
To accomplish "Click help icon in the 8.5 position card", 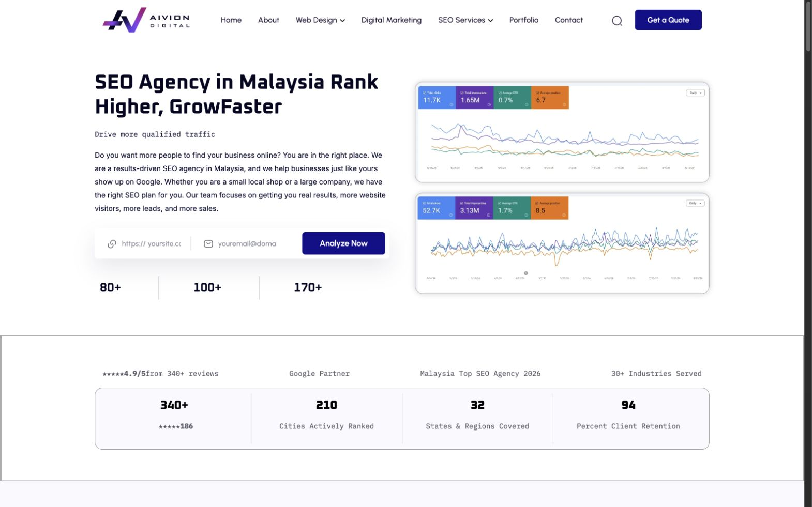I will click(564, 215).
